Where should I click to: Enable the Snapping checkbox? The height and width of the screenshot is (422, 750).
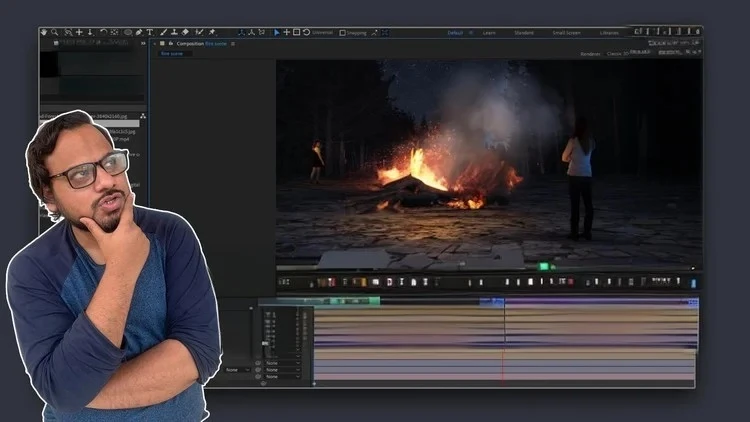343,32
